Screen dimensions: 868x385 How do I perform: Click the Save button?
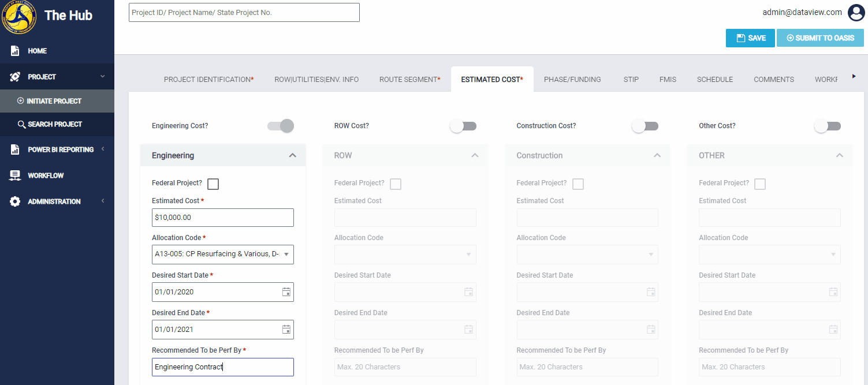750,38
